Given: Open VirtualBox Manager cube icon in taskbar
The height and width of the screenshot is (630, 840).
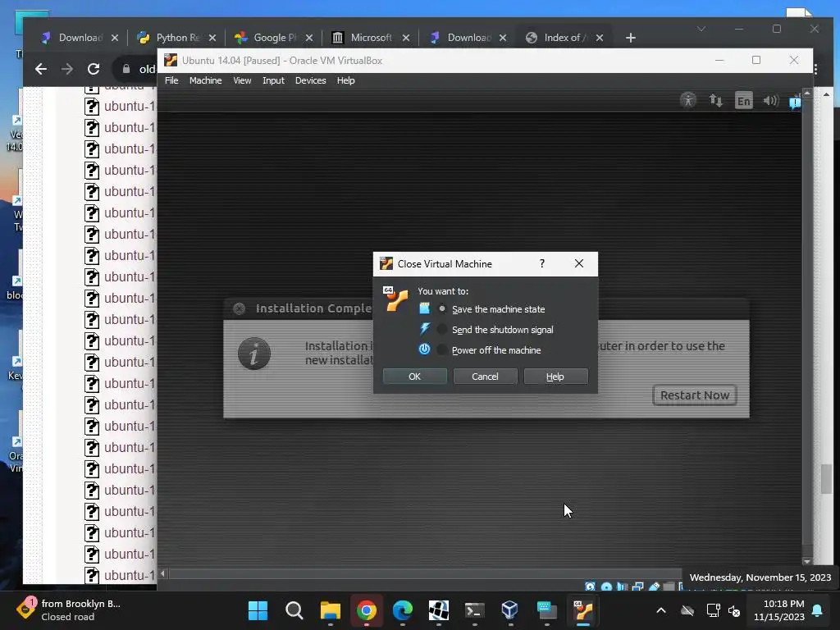Looking at the screenshot, I should pos(510,610).
